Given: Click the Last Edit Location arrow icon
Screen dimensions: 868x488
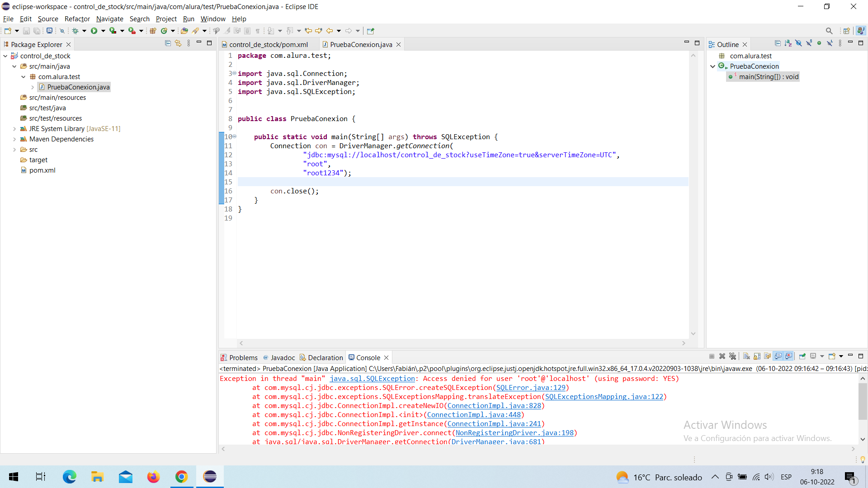Looking at the screenshot, I should [308, 31].
